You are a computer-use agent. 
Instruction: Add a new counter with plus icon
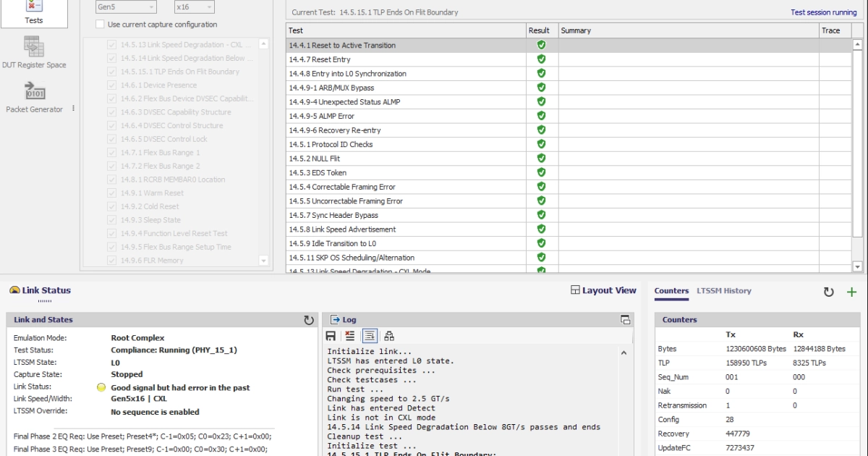tap(851, 292)
